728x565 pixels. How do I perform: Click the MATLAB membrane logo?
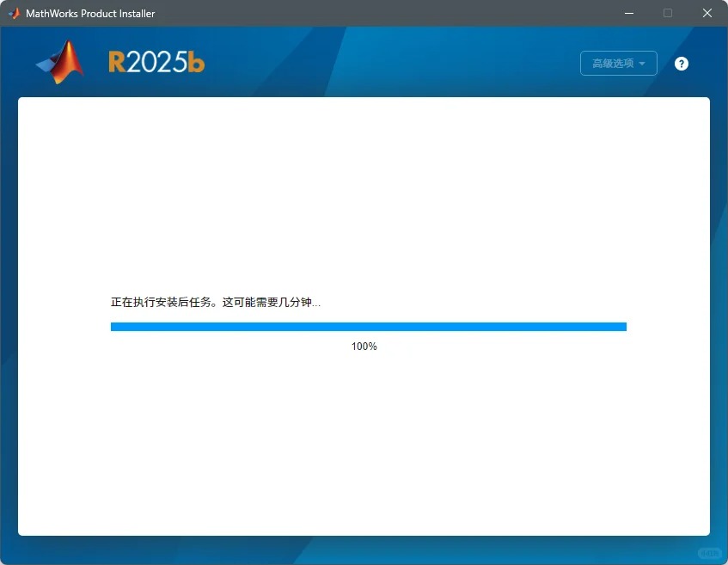pos(58,62)
